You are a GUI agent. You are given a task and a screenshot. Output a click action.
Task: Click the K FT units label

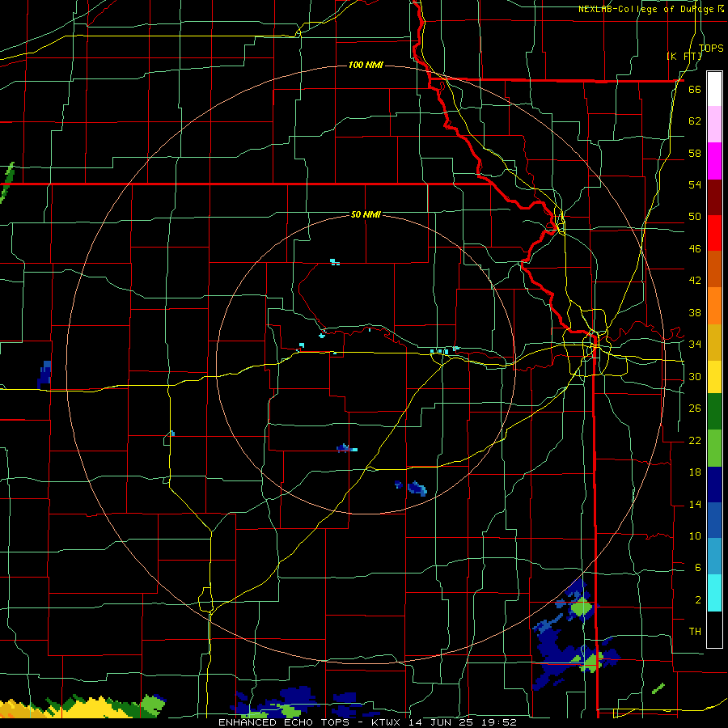tap(685, 56)
